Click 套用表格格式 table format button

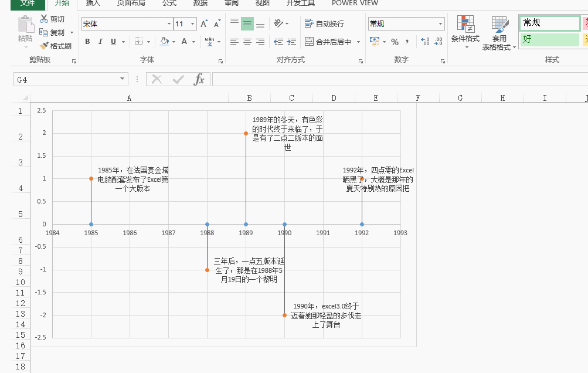499,32
